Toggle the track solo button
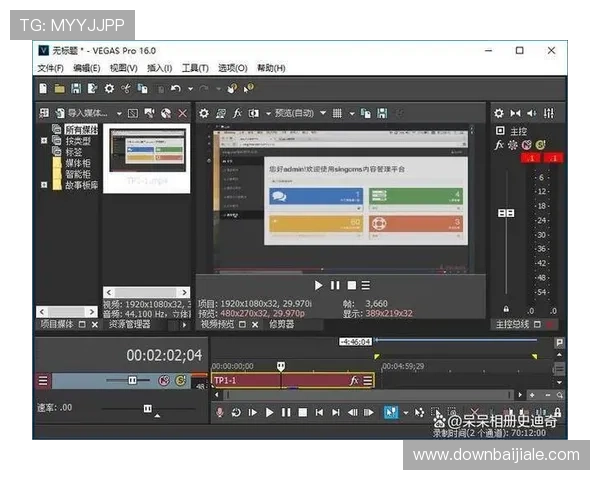600x480 pixels. [x=180, y=381]
